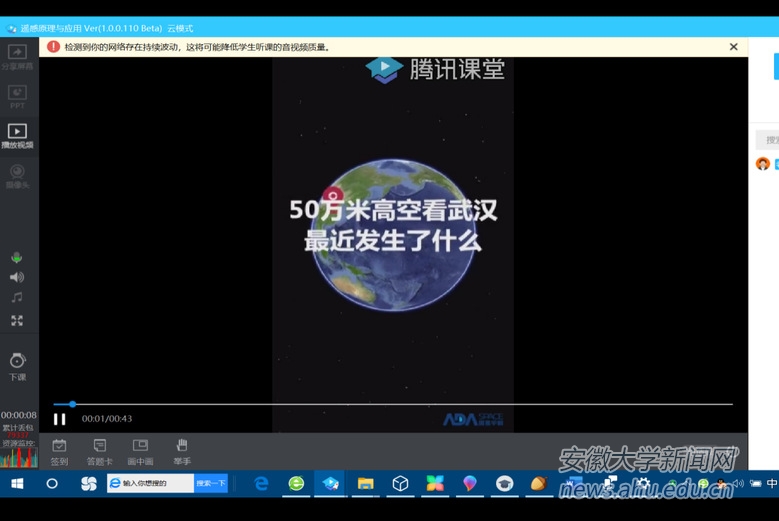Click the video progress slider handle
This screenshot has height=521, width=779.
72,404
